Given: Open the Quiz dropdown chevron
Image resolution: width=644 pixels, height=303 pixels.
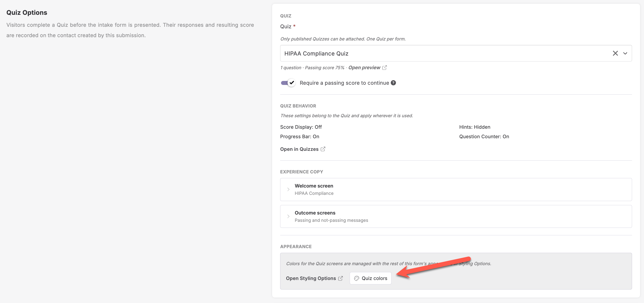Looking at the screenshot, I should [x=625, y=53].
